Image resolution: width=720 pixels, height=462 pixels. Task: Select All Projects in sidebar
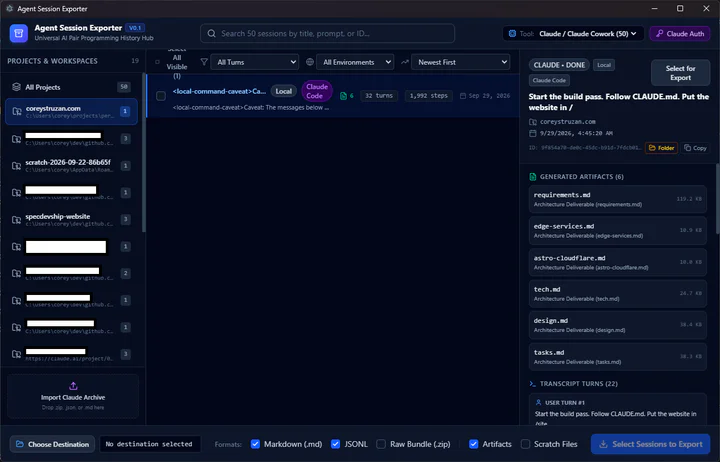point(71,87)
